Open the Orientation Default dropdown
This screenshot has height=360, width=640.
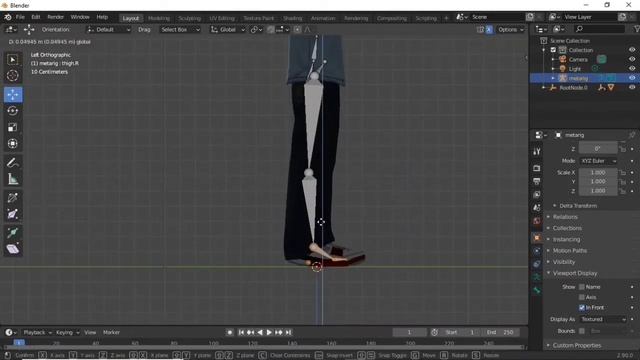[x=108, y=29]
